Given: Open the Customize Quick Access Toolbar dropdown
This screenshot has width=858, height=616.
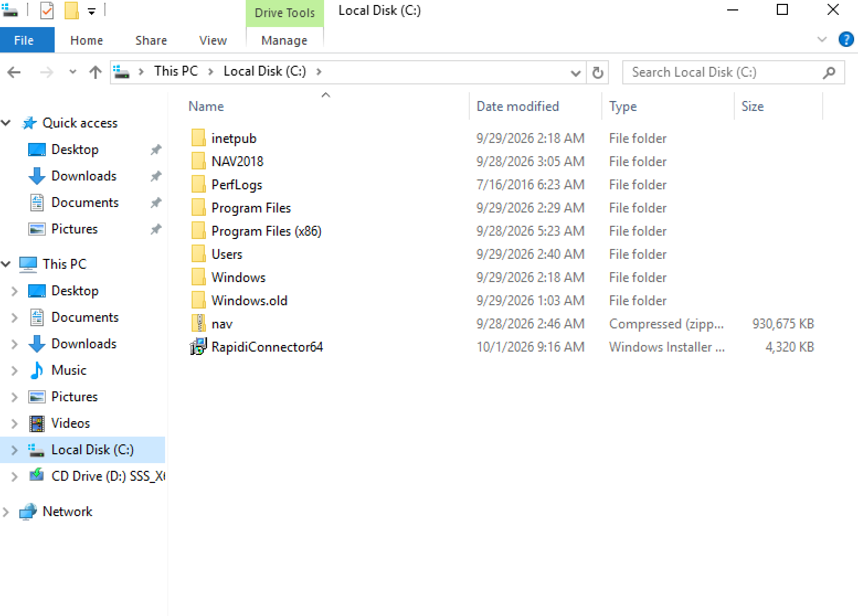Looking at the screenshot, I should tap(92, 11).
